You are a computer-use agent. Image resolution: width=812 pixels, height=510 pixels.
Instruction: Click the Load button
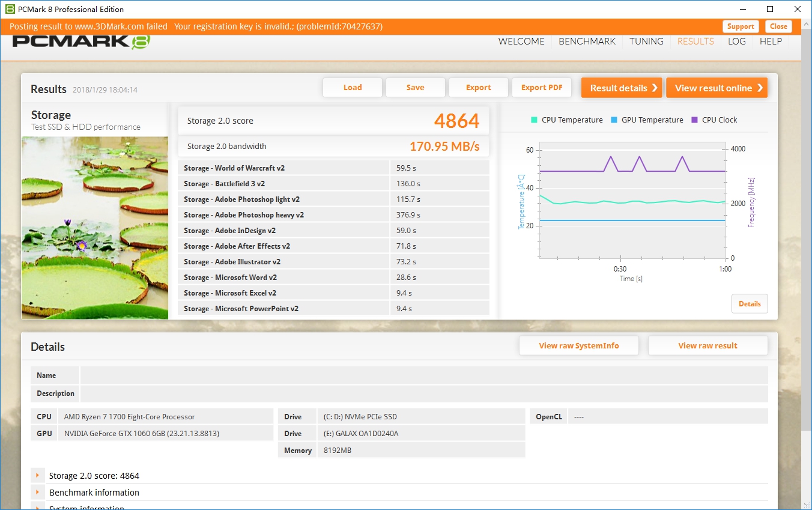pyautogui.click(x=353, y=88)
